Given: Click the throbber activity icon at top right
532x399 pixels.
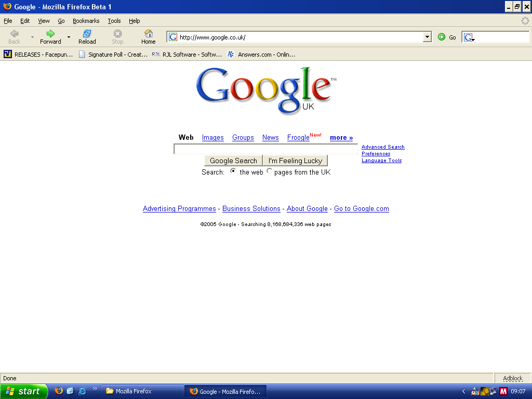Looking at the screenshot, I should 525,21.
